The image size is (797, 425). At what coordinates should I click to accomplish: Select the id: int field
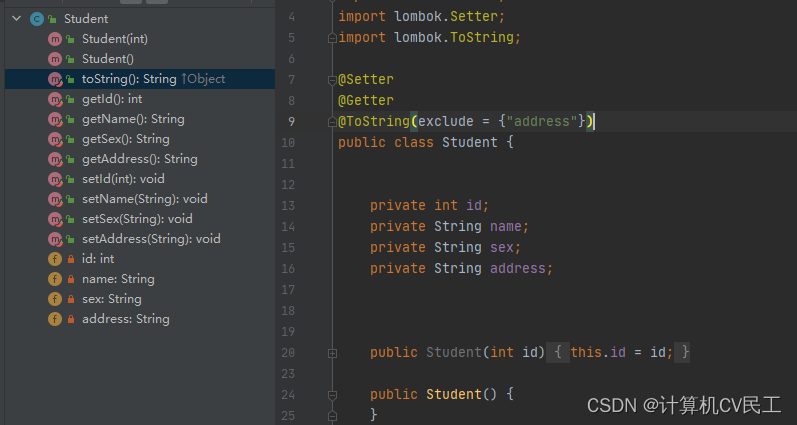pos(140,259)
